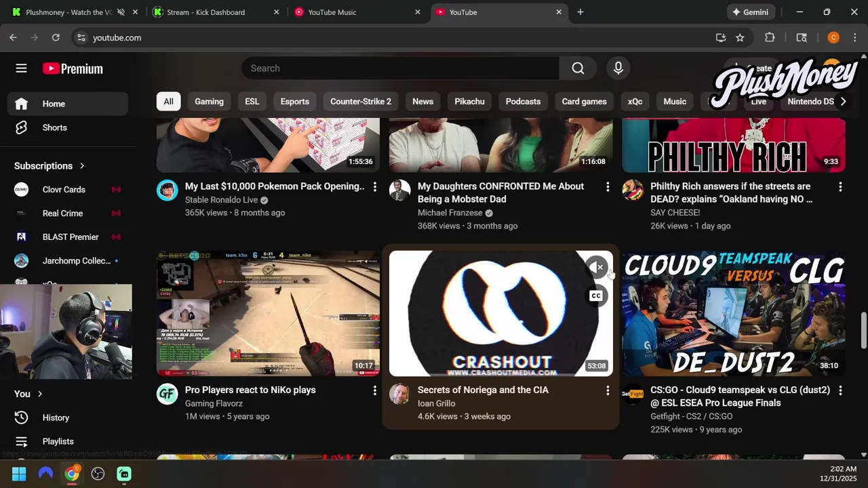Unmute the Secrets of Noriega preview
This screenshot has height=488, width=868.
(595, 268)
